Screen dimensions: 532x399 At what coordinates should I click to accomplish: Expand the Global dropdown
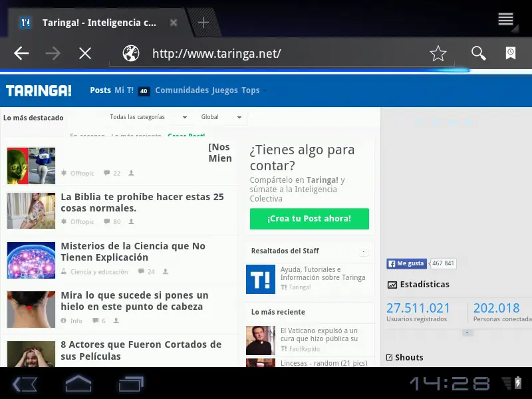coord(221,117)
